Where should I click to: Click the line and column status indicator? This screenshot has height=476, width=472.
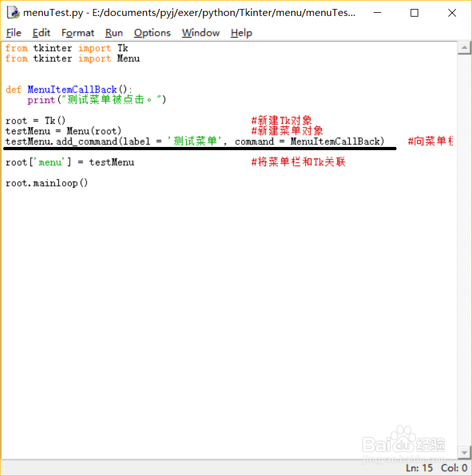tap(436, 468)
